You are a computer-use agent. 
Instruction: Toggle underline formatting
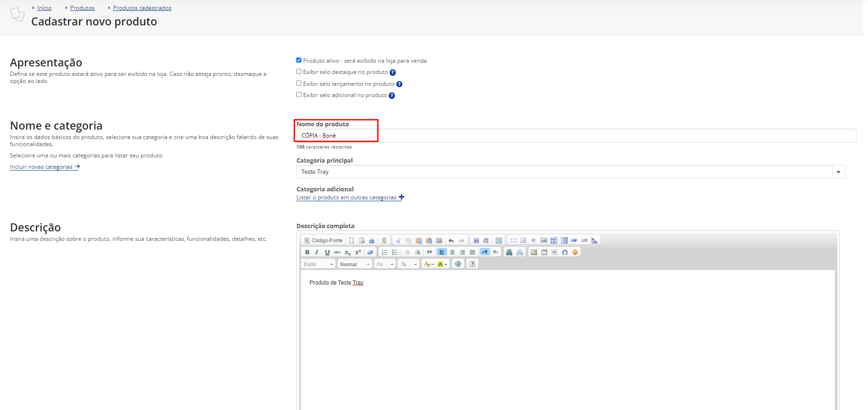point(327,252)
